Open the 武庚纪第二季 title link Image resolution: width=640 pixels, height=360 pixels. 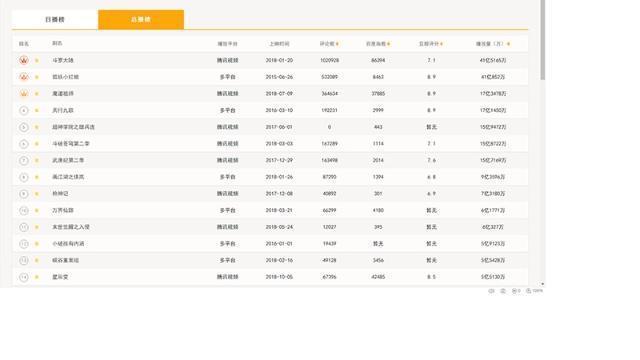point(68,160)
